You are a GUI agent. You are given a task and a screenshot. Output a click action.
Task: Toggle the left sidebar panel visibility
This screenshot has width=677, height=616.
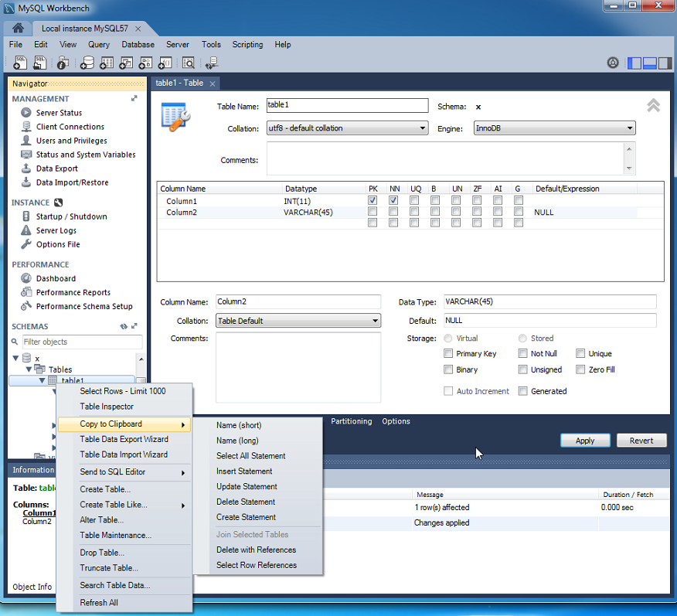[634, 63]
